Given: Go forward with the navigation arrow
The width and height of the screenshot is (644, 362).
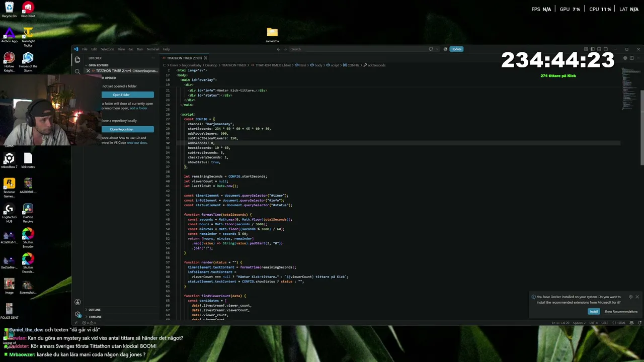Looking at the screenshot, I should [x=285, y=49].
